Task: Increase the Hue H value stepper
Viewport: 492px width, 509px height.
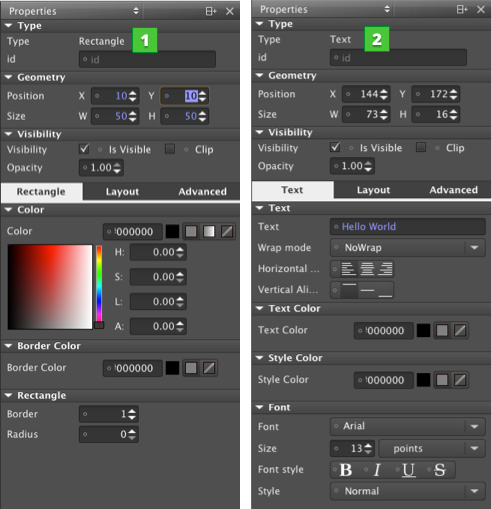Action: [180, 249]
